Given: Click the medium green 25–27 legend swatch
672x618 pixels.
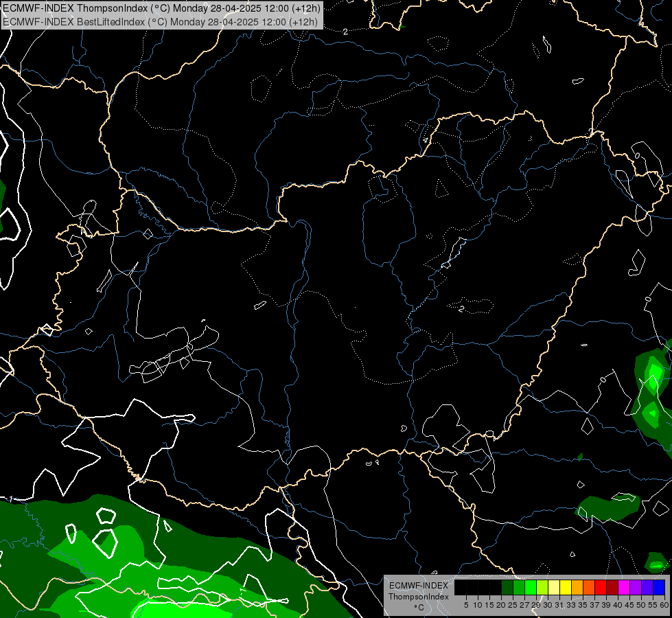Looking at the screenshot, I should (x=519, y=587).
